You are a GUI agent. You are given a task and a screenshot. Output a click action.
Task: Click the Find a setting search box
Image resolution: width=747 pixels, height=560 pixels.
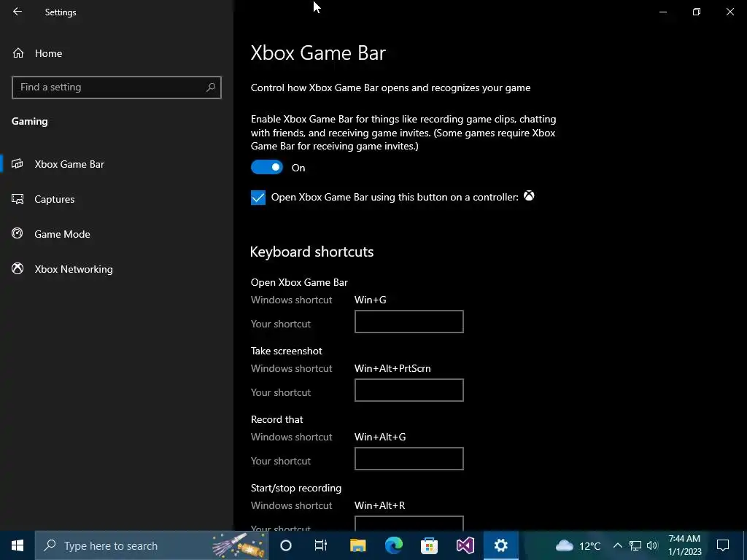(x=116, y=87)
